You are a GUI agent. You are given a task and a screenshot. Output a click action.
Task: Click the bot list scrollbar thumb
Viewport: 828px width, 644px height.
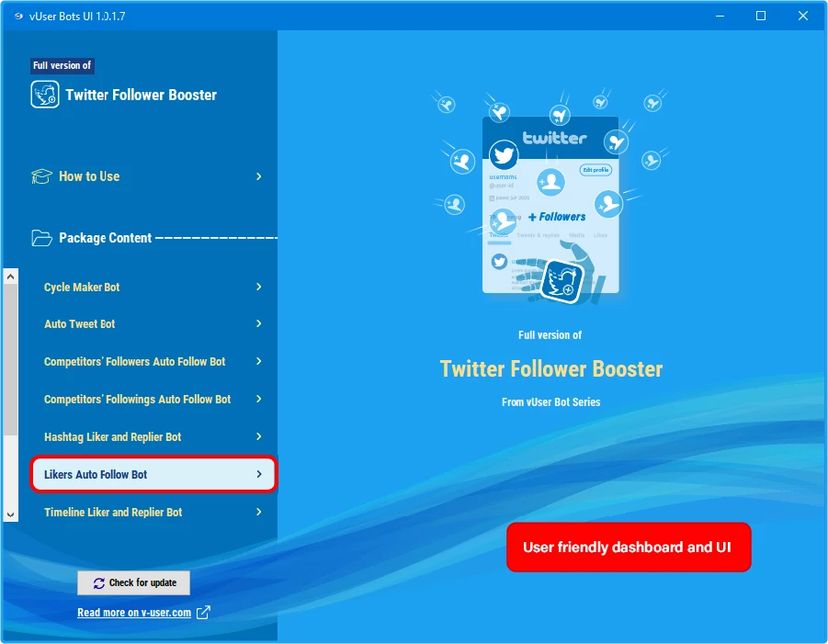coord(10,359)
